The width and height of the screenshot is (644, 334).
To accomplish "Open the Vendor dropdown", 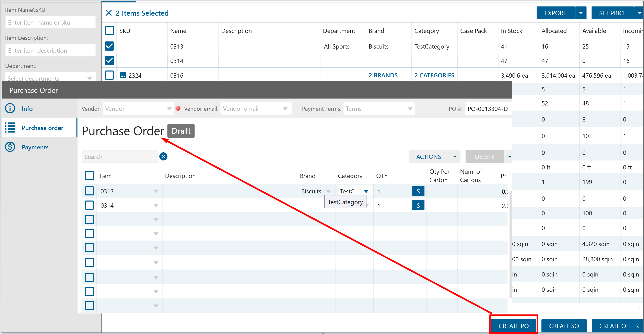I will tap(169, 108).
